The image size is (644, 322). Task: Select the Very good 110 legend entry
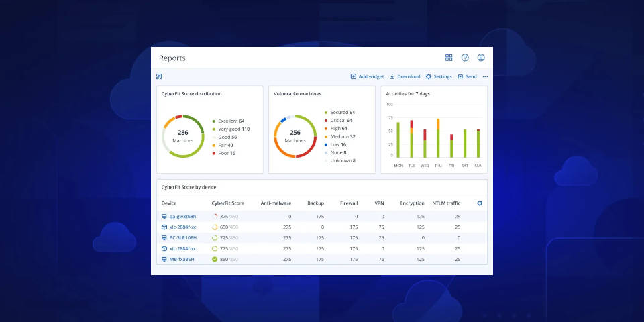click(233, 129)
